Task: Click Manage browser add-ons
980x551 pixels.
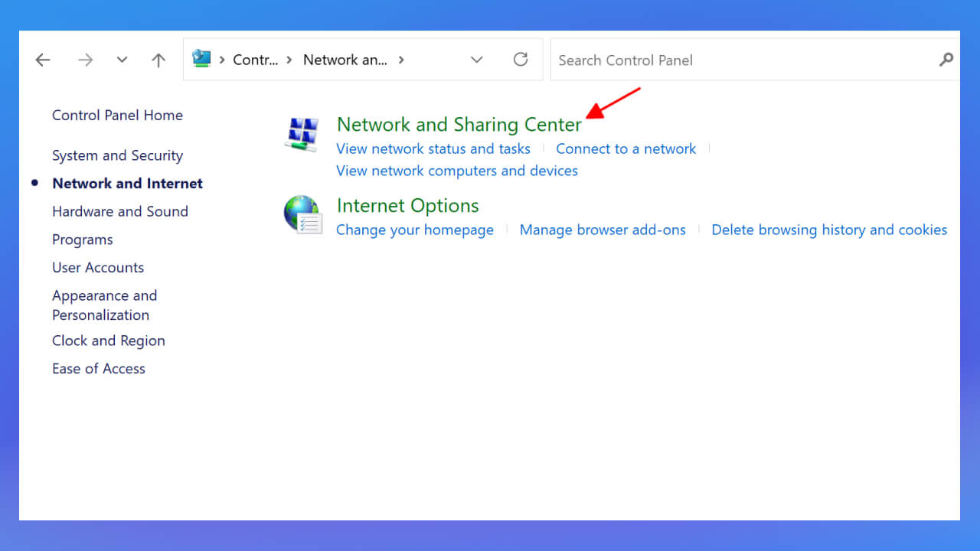Action: tap(603, 230)
